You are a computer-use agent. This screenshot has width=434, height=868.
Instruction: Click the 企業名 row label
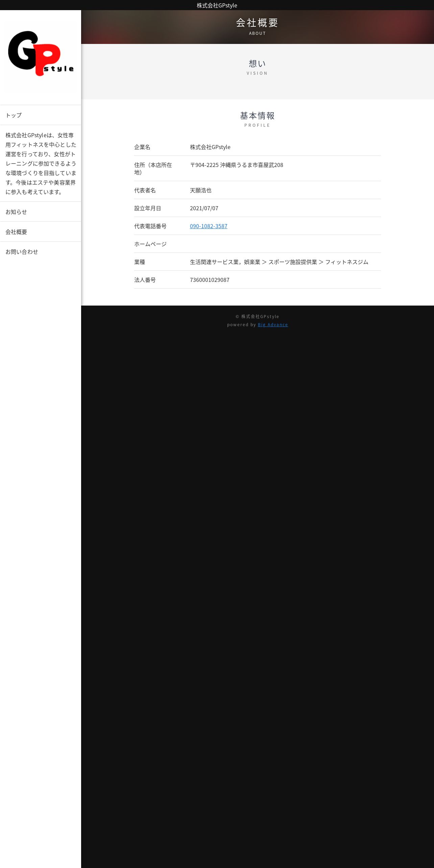[142, 147]
